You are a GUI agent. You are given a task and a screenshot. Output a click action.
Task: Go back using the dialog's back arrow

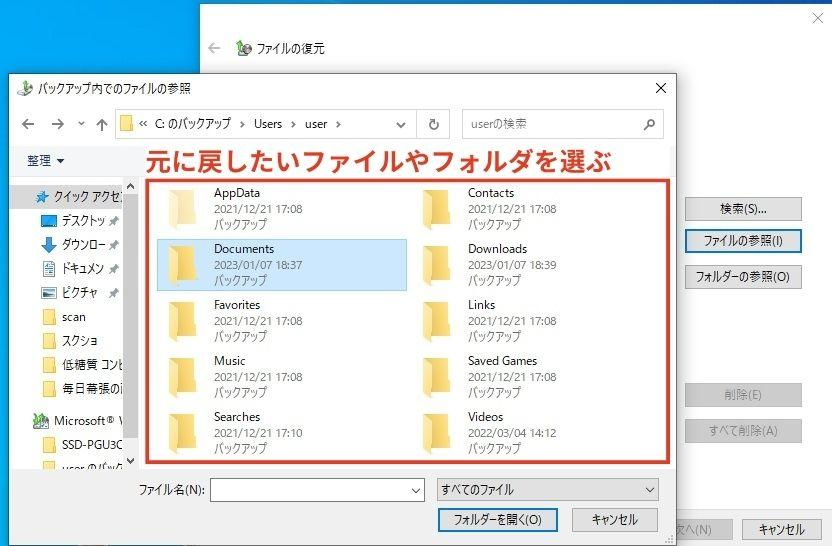click(28, 124)
